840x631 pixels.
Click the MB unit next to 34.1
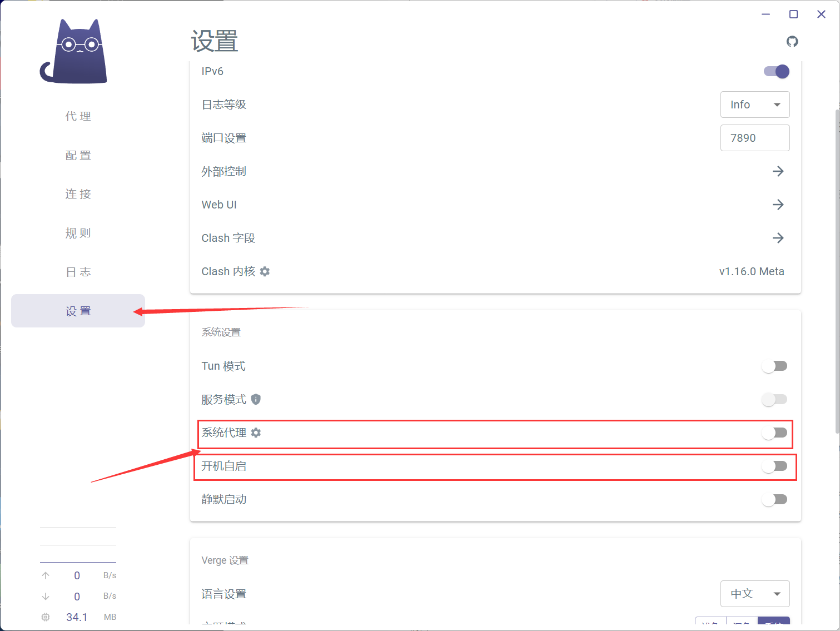(110, 617)
